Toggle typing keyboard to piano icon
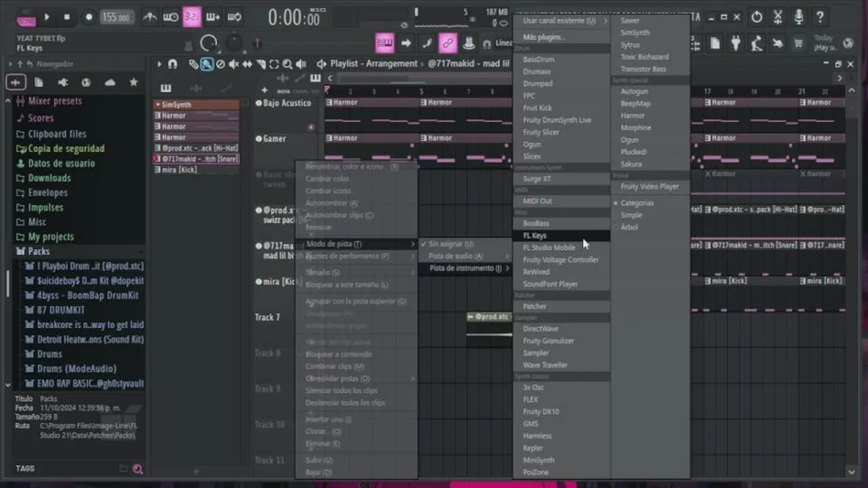This screenshot has width=868, height=488. tap(384, 43)
